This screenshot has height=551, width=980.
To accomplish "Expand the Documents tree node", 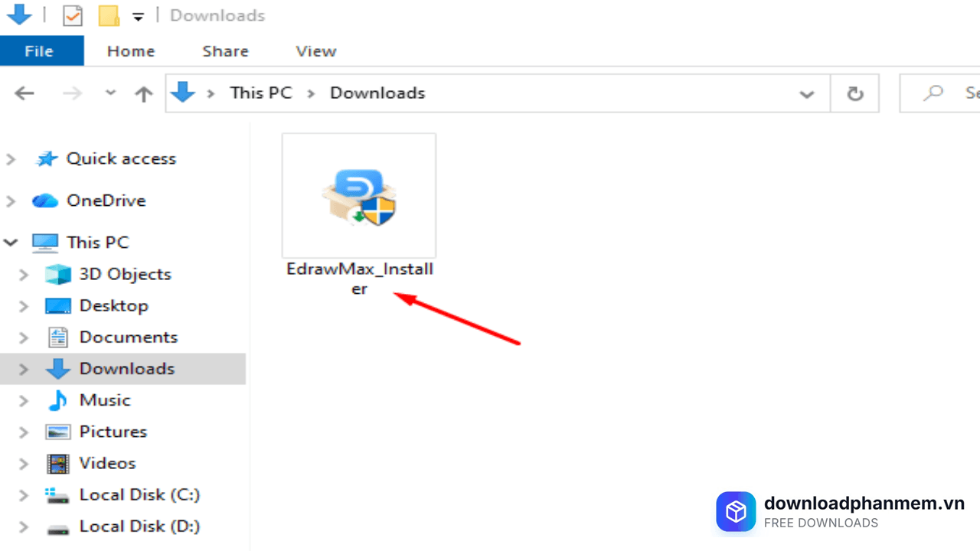I will click(24, 337).
